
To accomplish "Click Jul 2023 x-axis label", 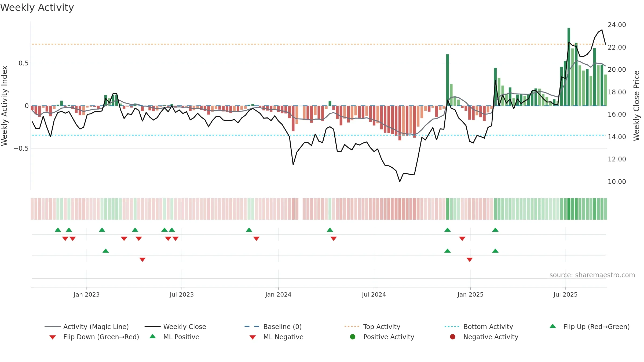I will tap(182, 294).
